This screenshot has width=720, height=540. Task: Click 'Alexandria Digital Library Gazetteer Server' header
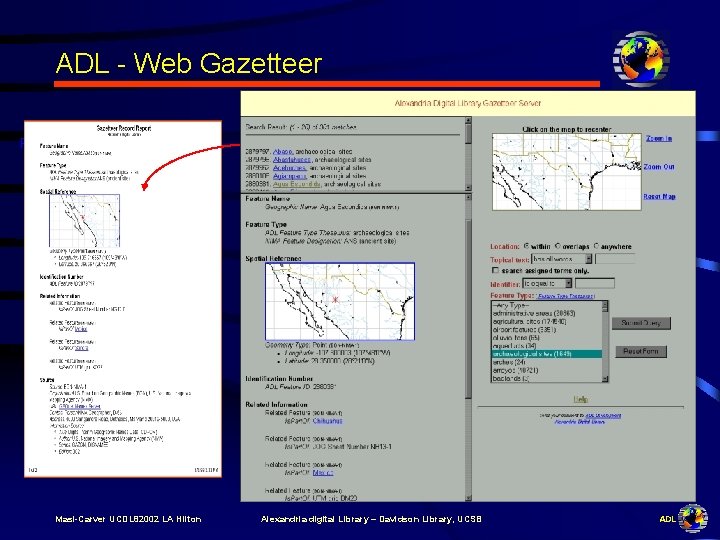(468, 103)
